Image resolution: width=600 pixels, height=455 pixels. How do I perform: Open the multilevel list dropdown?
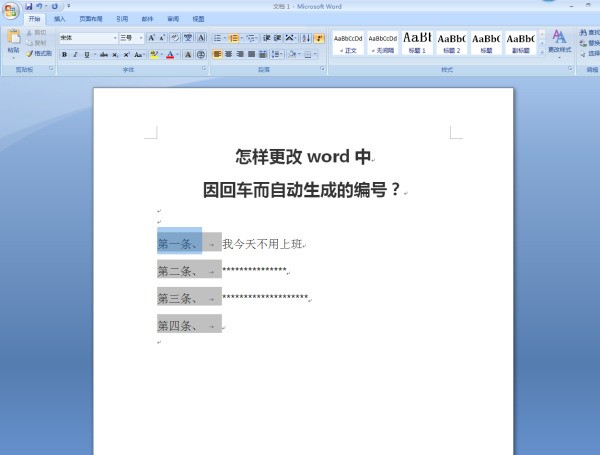252,38
